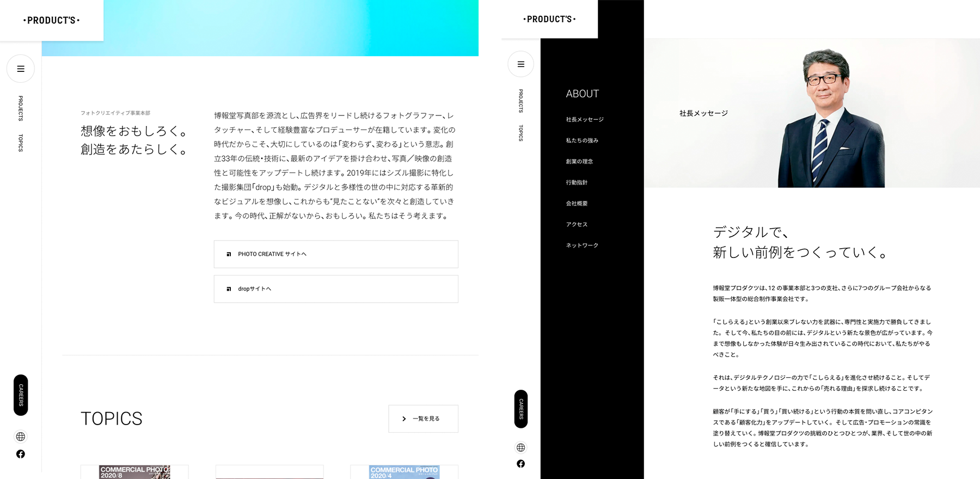Image resolution: width=980 pixels, height=479 pixels.
Task: Click フォトクリエイティブ事業本部 label
Action: coord(115,113)
